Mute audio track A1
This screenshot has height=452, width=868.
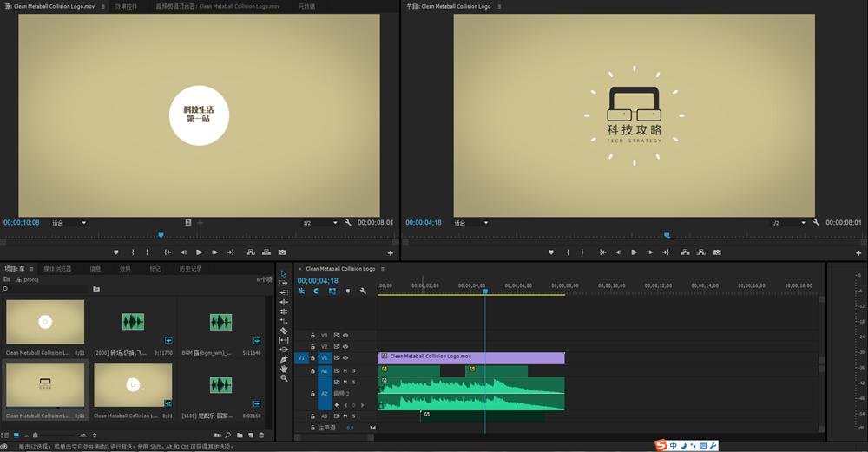345,370
